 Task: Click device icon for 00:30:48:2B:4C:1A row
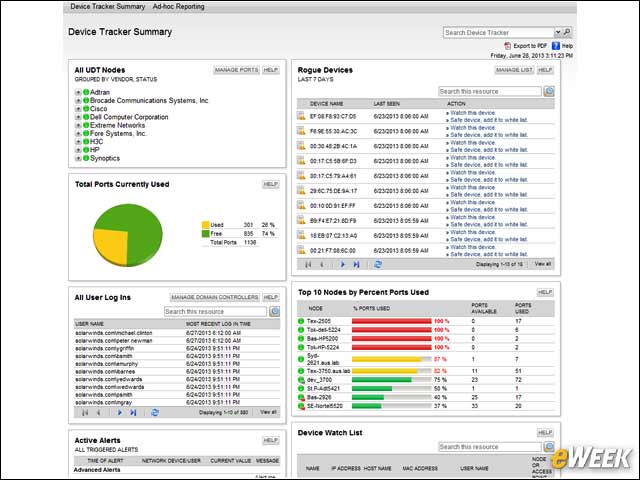301,146
